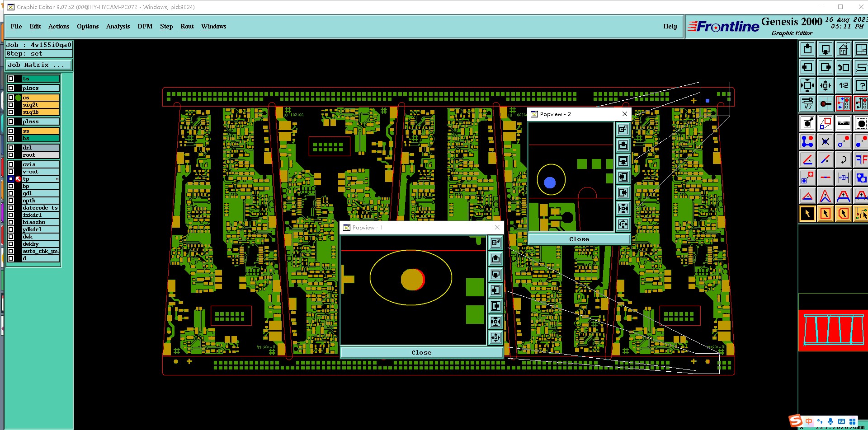The image size is (868, 430).
Task: Open the wrench tools settings icon
Action: tap(807, 103)
